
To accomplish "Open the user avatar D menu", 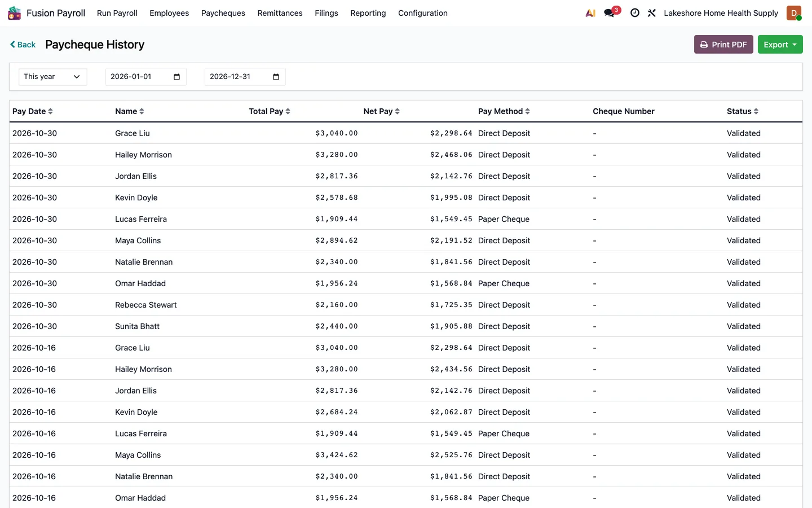I will 794,13.
